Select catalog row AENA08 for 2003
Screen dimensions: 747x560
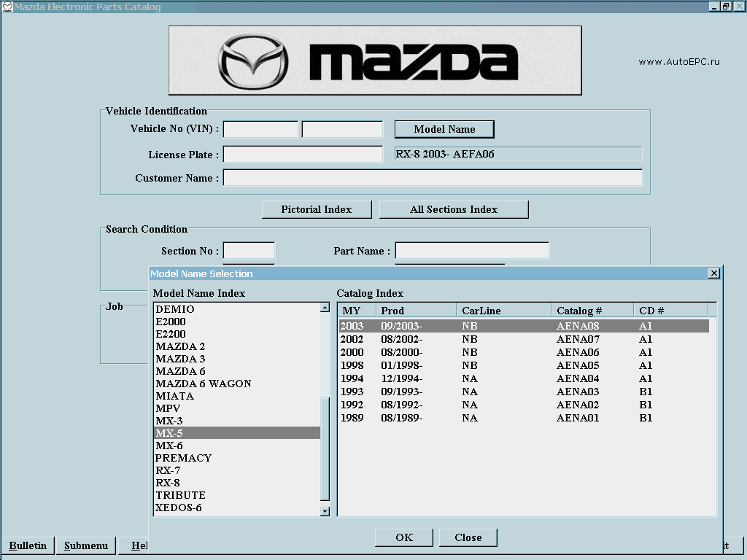pyautogui.click(x=524, y=326)
